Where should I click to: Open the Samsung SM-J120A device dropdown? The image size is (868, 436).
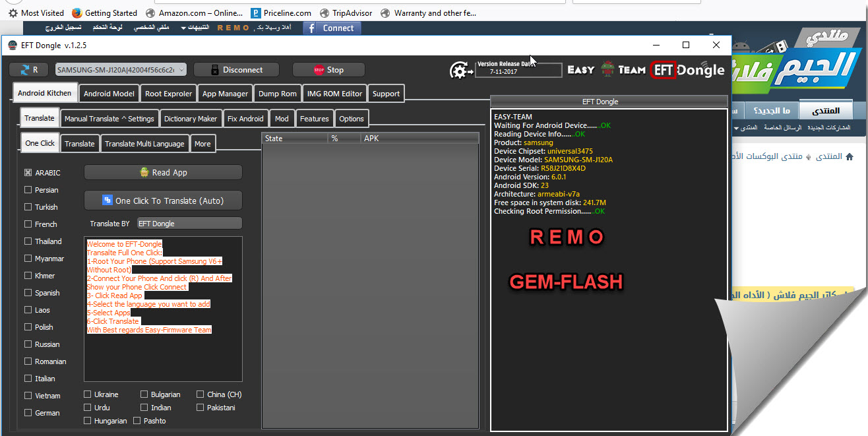pos(121,70)
